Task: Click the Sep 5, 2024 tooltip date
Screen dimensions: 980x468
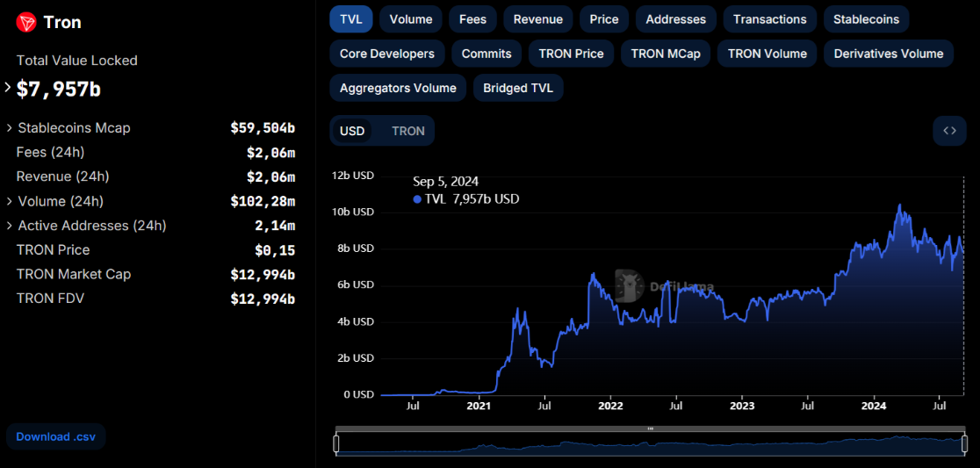Action: click(445, 182)
